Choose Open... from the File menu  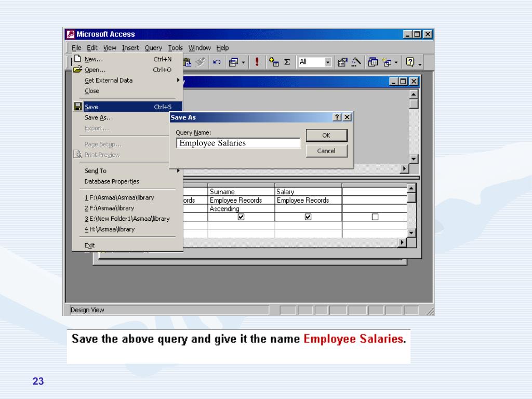[x=128, y=70]
